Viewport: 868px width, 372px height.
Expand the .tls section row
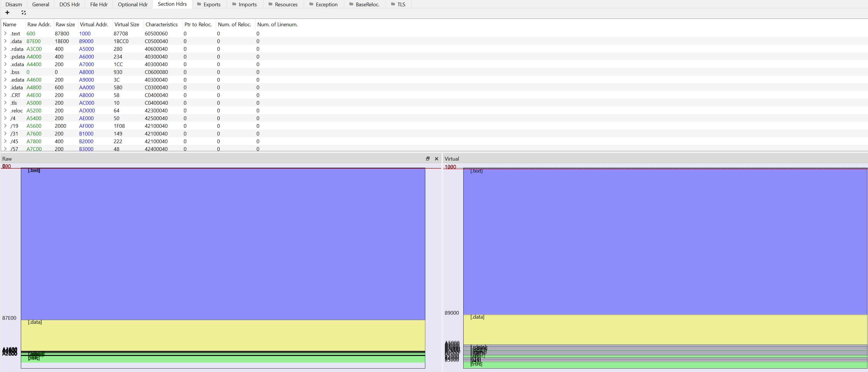tap(5, 103)
